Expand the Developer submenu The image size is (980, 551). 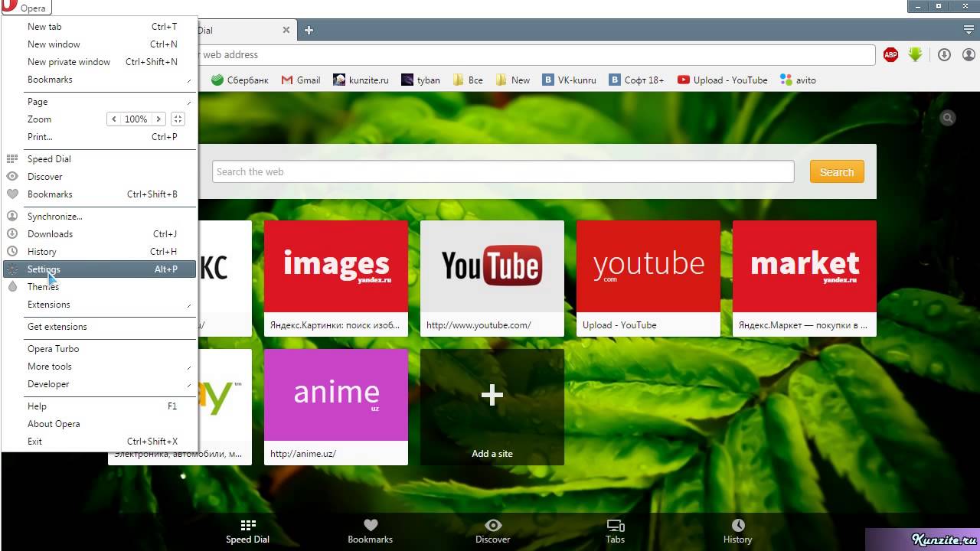pyautogui.click(x=100, y=384)
